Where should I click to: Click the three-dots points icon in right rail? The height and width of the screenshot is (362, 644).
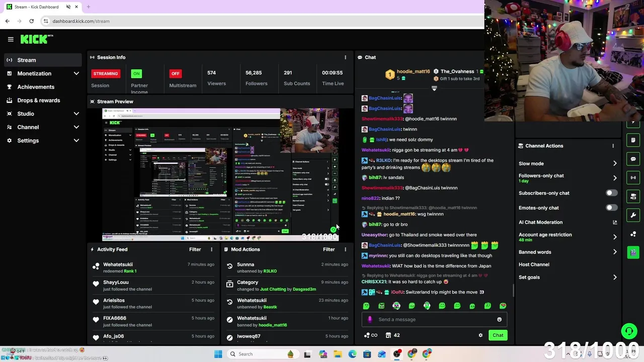633,234
